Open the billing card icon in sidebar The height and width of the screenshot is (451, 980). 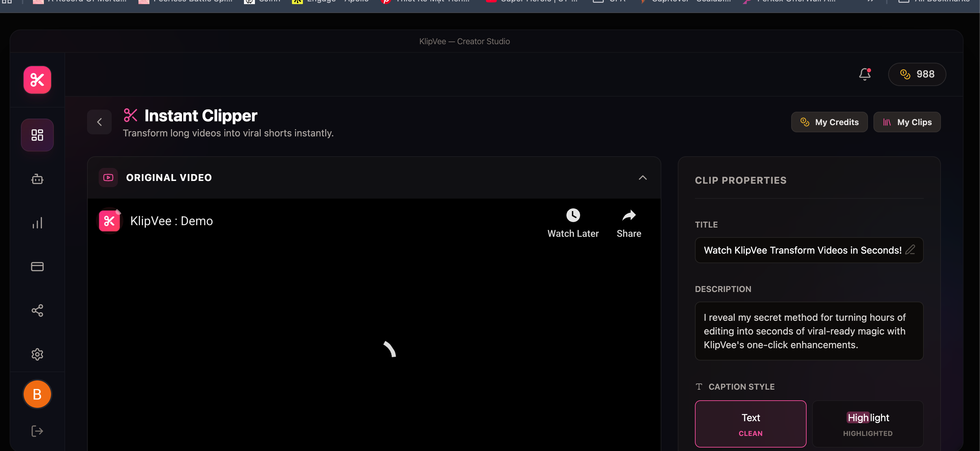point(37,266)
